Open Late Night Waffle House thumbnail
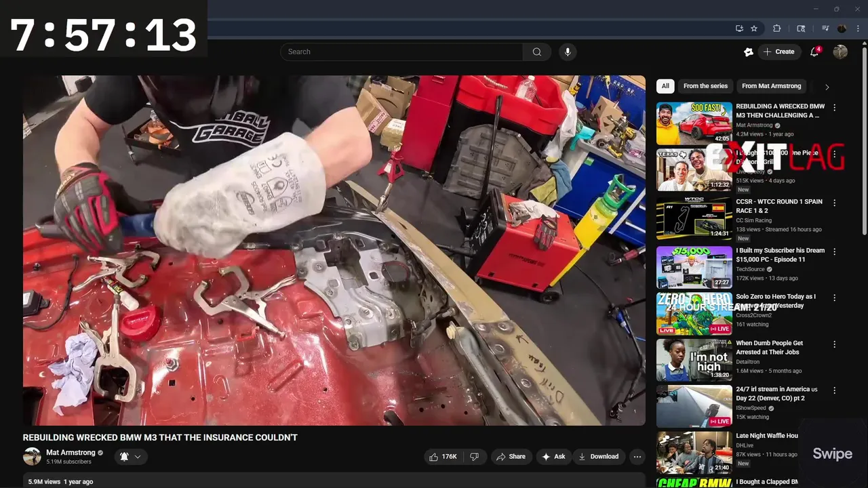Screen dimensions: 868x488 (694, 453)
